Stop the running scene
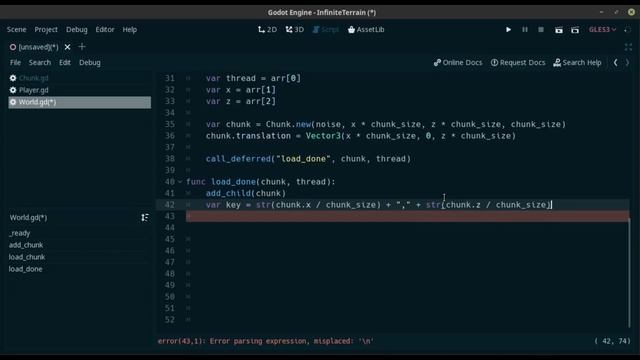This screenshot has height=360, width=640. tap(541, 29)
